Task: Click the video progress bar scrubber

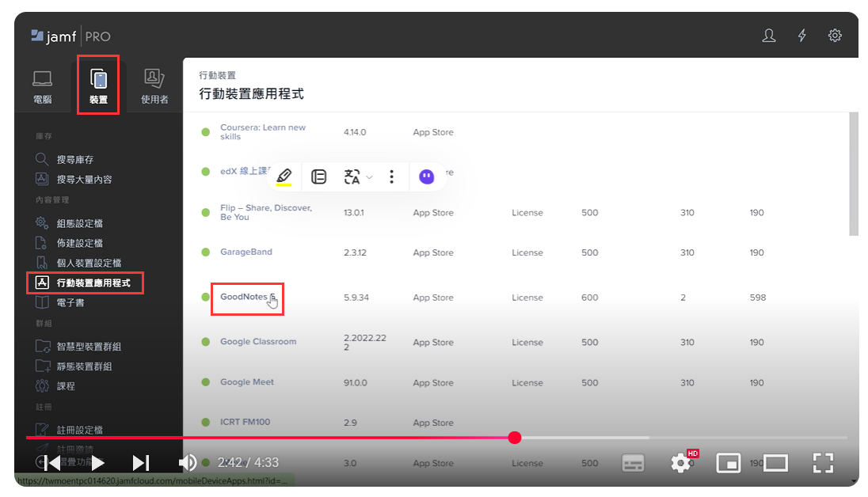Action: [515, 438]
